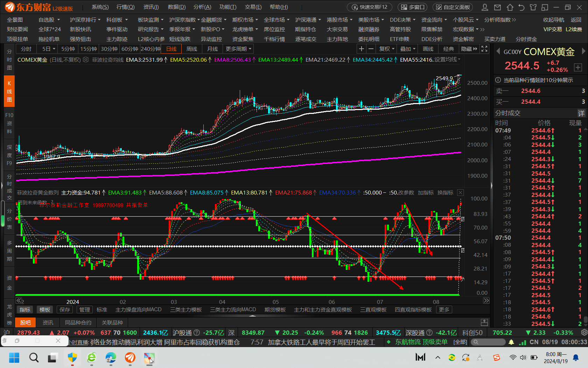Click 详 details button in 分时成交

[581, 113]
